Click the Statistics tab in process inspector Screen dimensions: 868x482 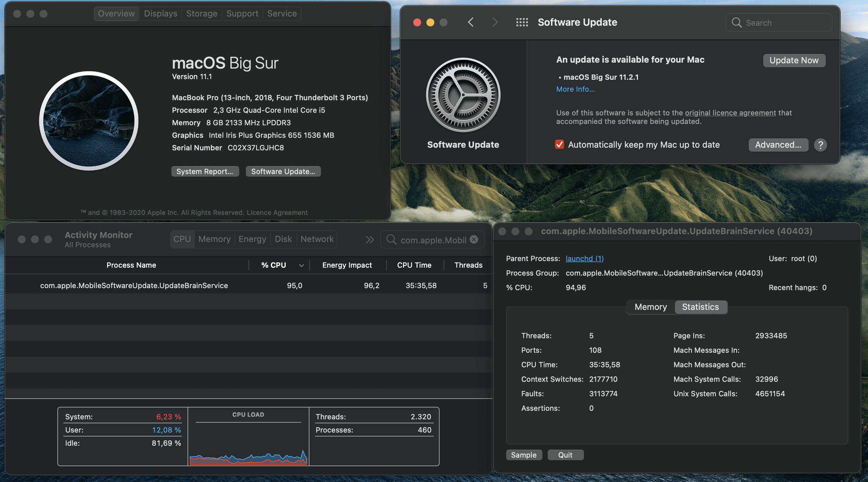[701, 307]
